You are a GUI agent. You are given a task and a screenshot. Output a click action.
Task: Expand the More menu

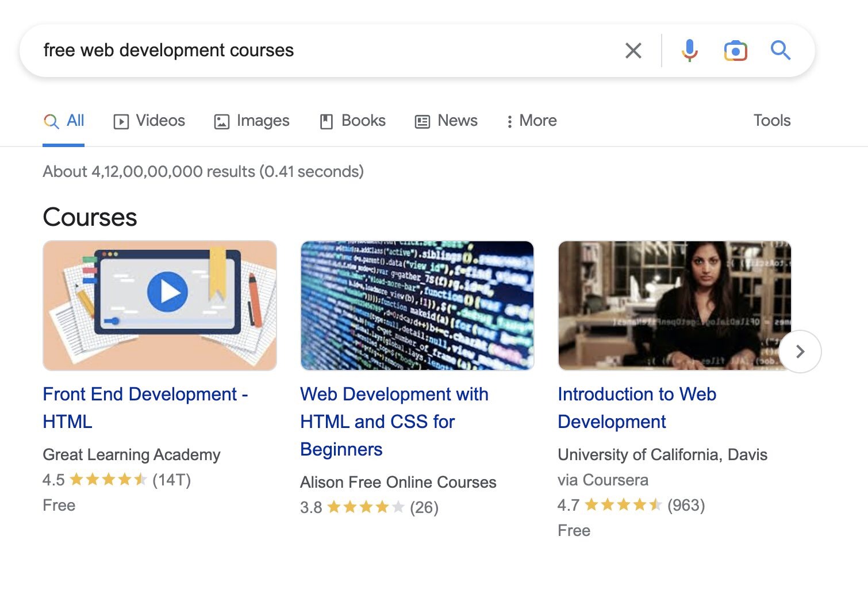point(531,121)
